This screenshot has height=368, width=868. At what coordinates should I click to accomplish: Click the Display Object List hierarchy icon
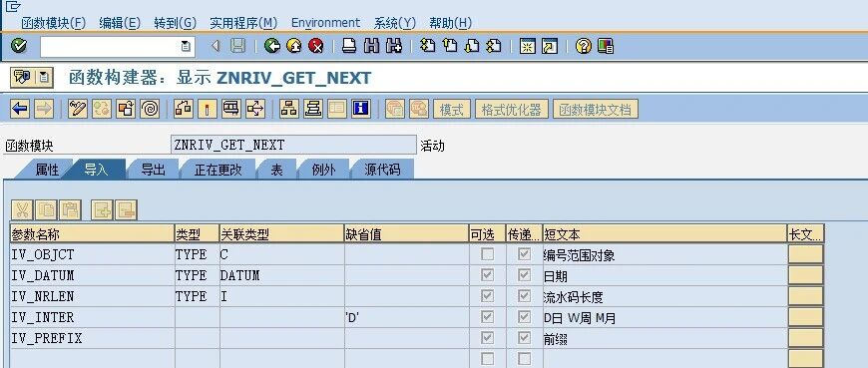pos(289,109)
